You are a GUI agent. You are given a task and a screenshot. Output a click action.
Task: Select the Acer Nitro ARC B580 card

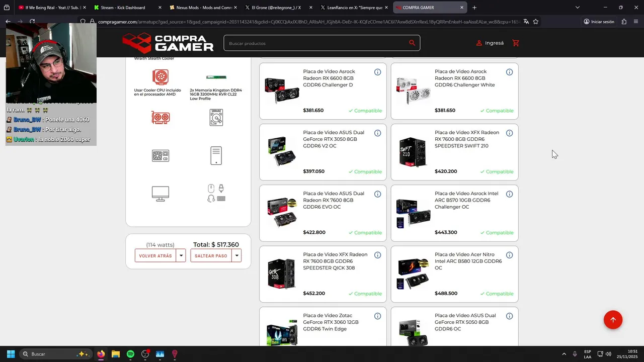(x=454, y=274)
